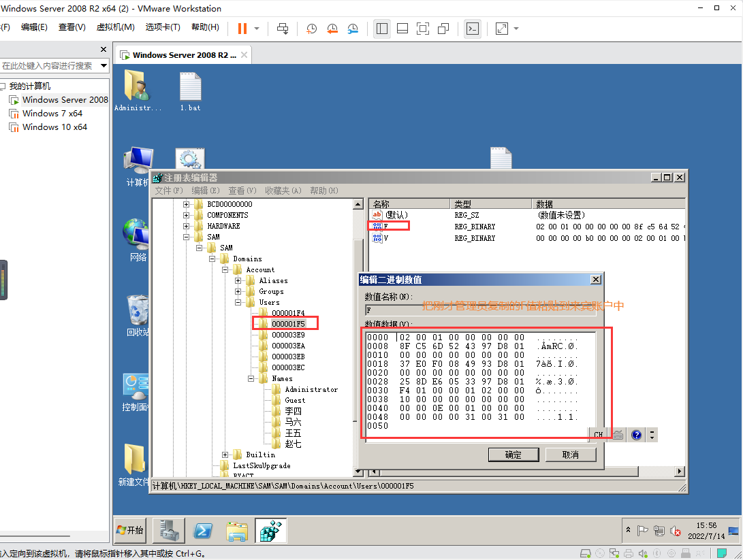Collapse the Users registry key

tap(238, 303)
